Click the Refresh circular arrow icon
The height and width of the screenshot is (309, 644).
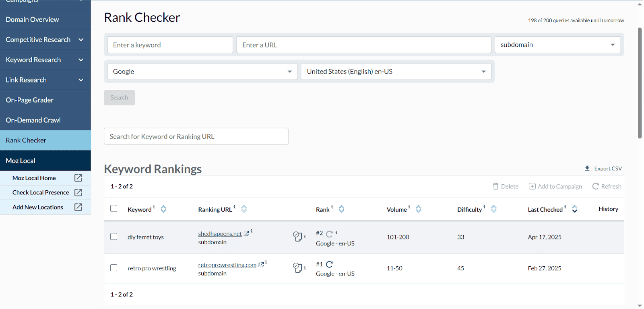click(596, 186)
